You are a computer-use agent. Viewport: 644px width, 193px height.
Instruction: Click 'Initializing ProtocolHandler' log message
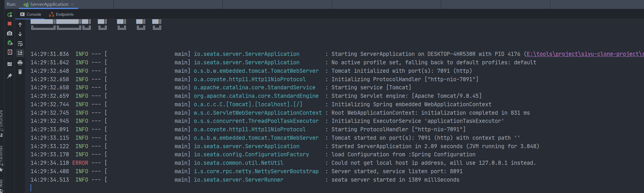click(x=405, y=79)
